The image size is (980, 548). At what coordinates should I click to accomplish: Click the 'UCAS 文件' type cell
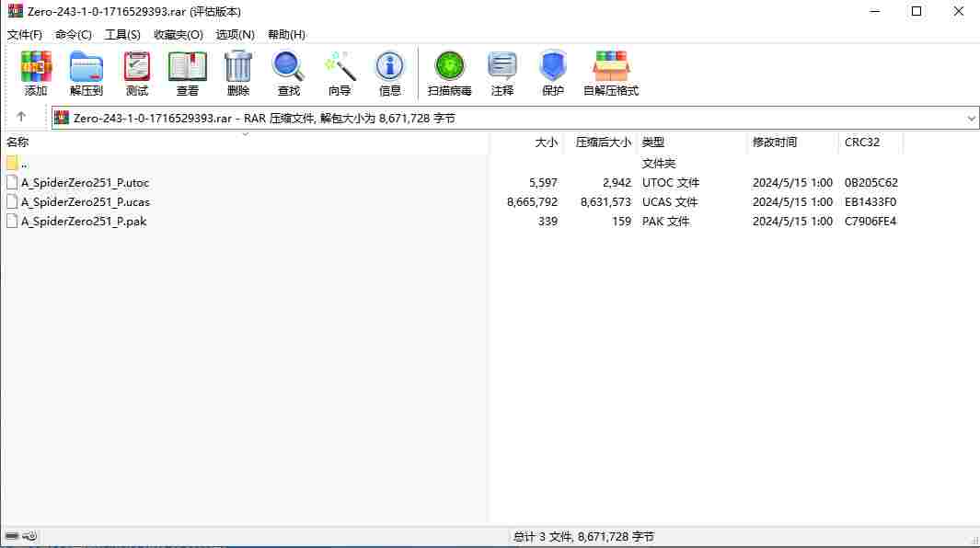[670, 202]
